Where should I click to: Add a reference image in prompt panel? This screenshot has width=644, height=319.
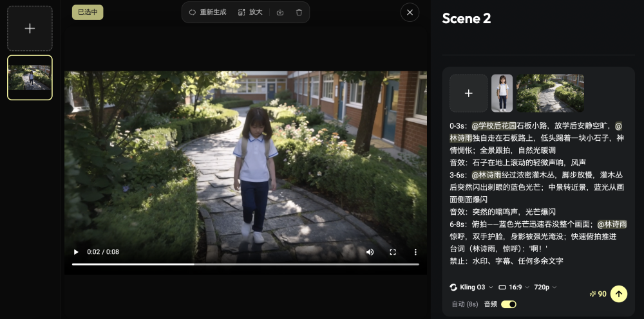coord(469,93)
